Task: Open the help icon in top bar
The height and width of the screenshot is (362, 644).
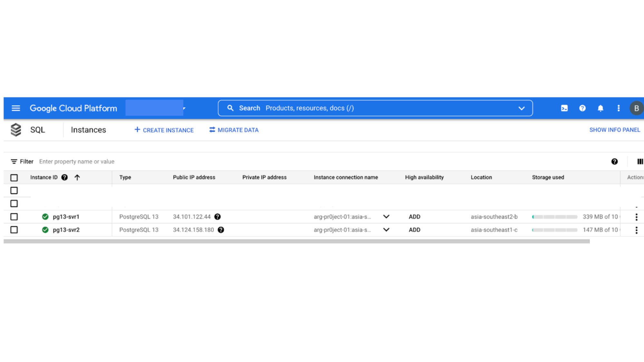Action: point(582,108)
